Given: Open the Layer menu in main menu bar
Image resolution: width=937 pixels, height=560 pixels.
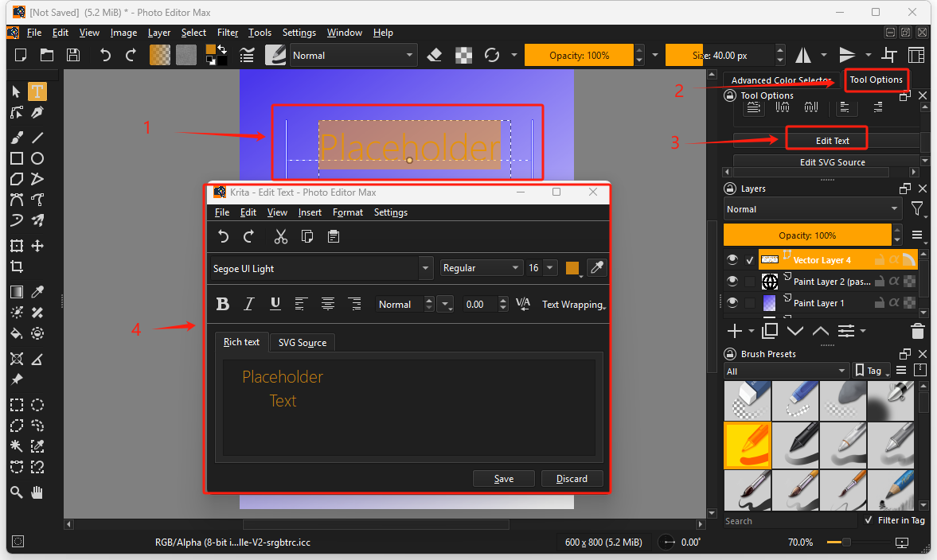Looking at the screenshot, I should pyautogui.click(x=159, y=33).
